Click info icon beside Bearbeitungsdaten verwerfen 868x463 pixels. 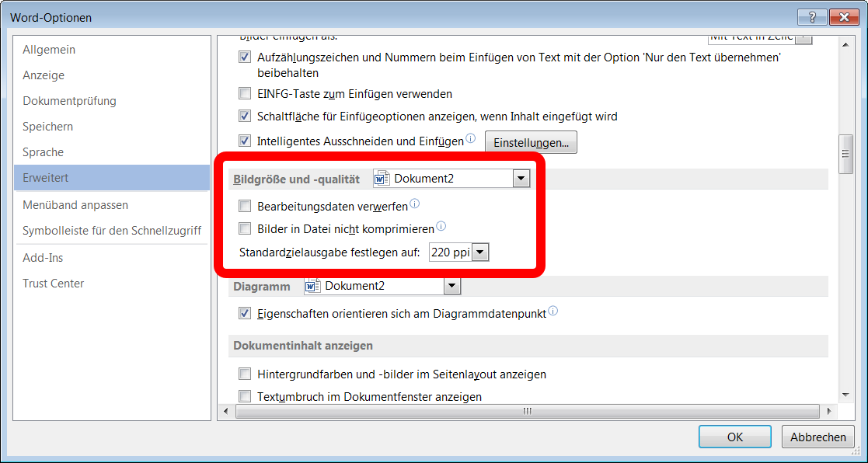tap(414, 204)
